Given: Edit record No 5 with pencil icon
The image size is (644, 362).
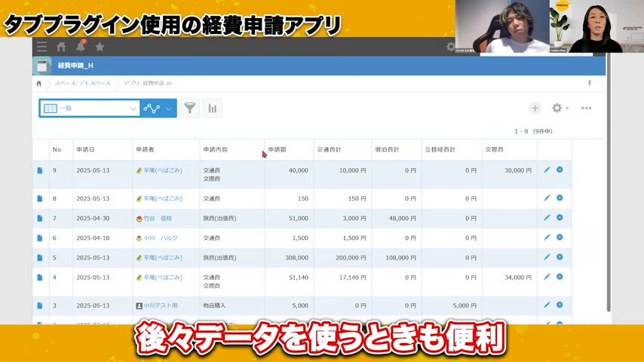Looking at the screenshot, I should click(x=547, y=257).
